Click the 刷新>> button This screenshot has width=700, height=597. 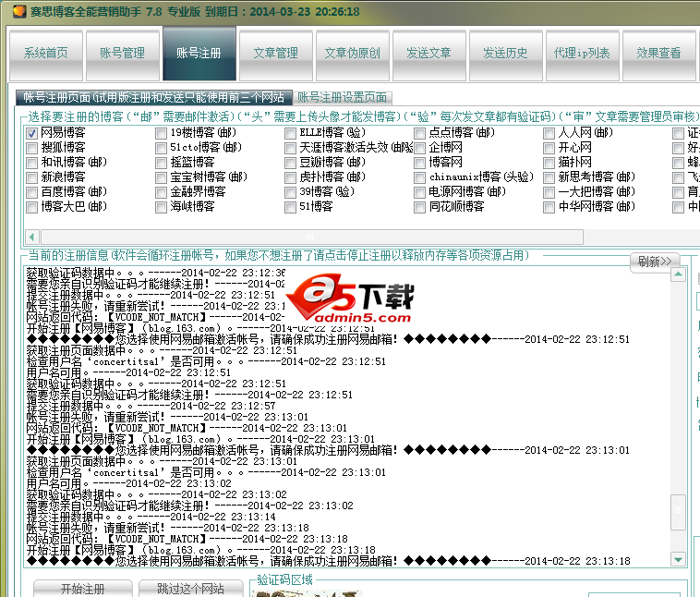[x=655, y=262]
